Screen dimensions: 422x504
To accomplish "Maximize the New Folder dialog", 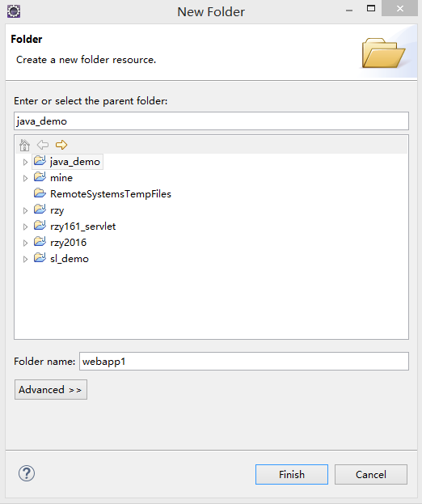I will 371,8.
